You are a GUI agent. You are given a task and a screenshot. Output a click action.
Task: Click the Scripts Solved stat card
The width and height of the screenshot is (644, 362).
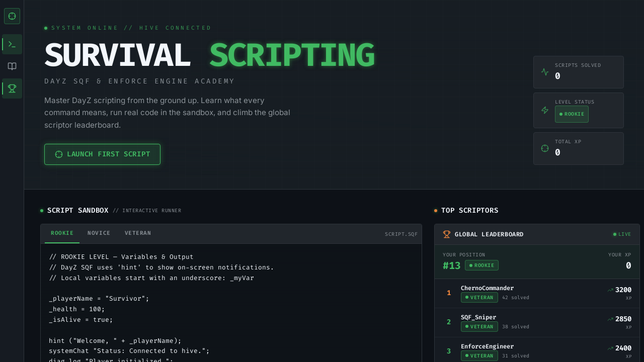pos(579,72)
